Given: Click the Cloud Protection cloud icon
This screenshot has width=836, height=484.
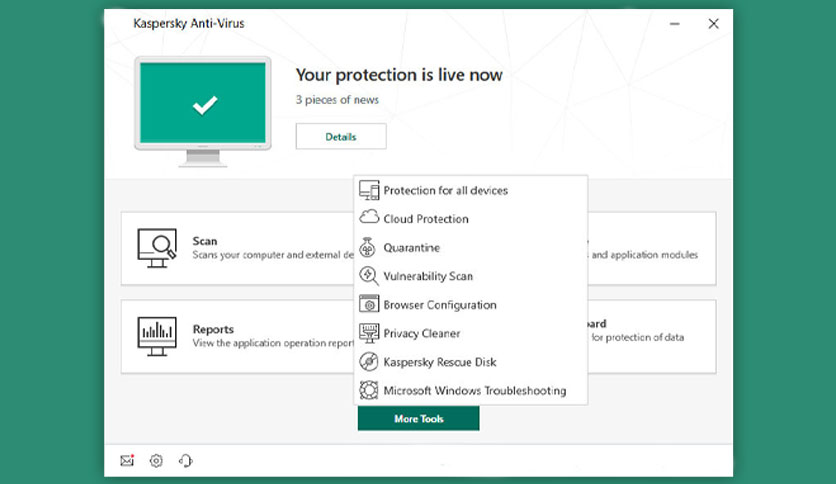Looking at the screenshot, I should 368,217.
